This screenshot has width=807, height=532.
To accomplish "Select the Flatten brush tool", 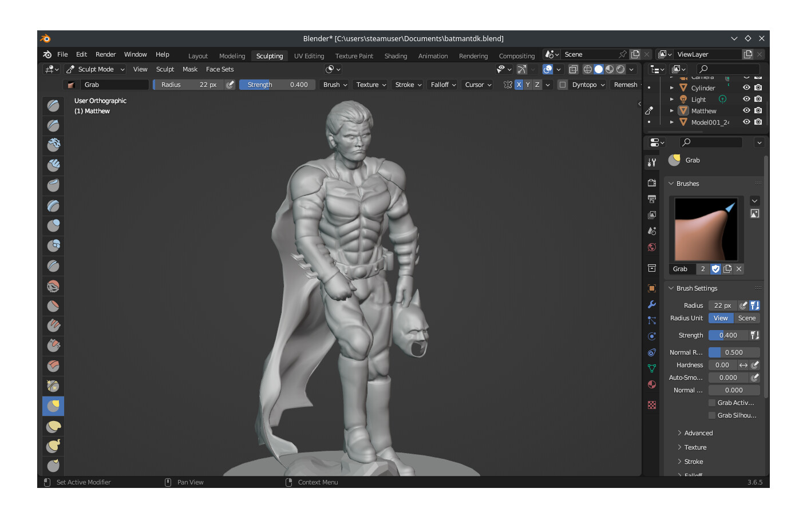I will [53, 305].
